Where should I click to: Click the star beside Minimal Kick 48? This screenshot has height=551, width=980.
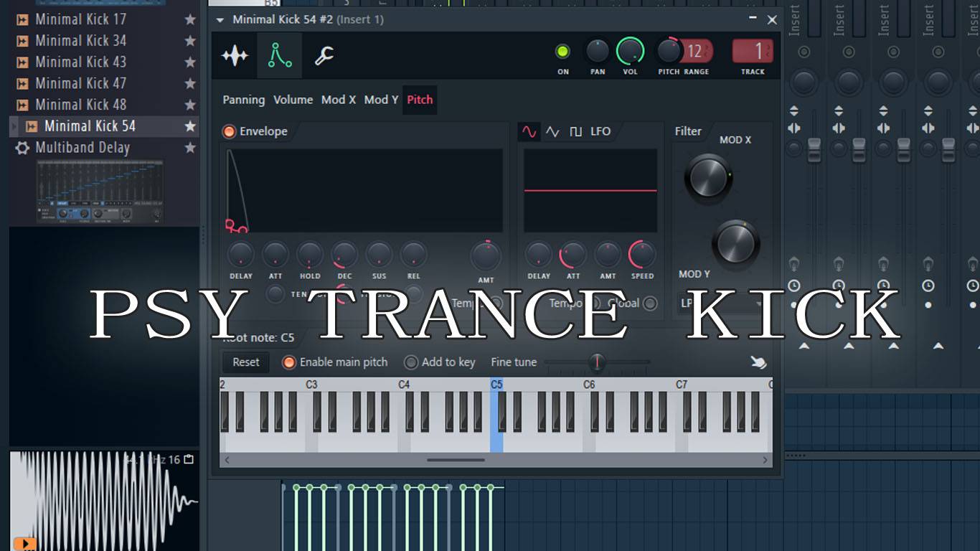pos(190,105)
